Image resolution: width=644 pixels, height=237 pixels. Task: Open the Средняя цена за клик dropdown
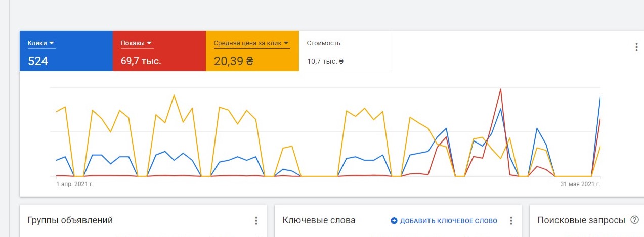[x=251, y=43]
